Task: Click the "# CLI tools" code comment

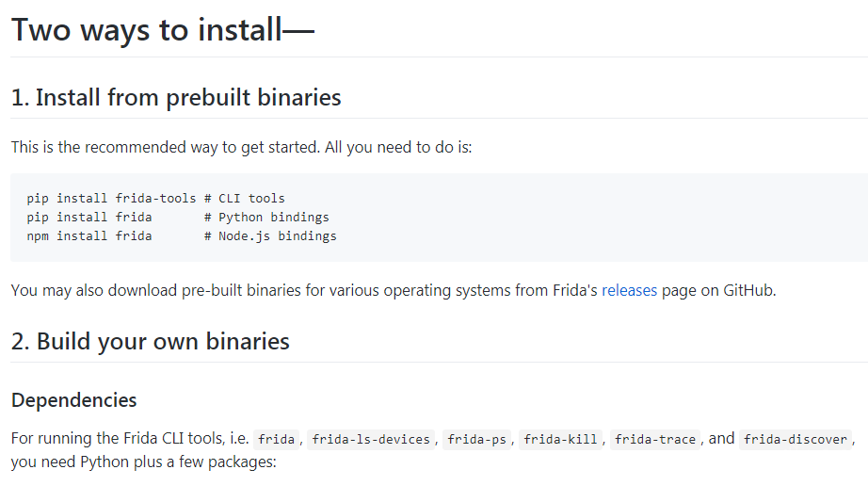Action: tap(245, 199)
